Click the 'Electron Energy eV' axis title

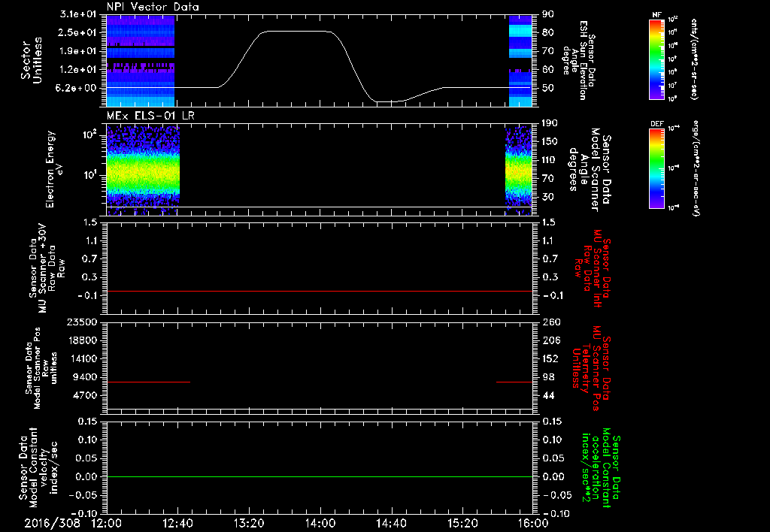click(x=54, y=169)
